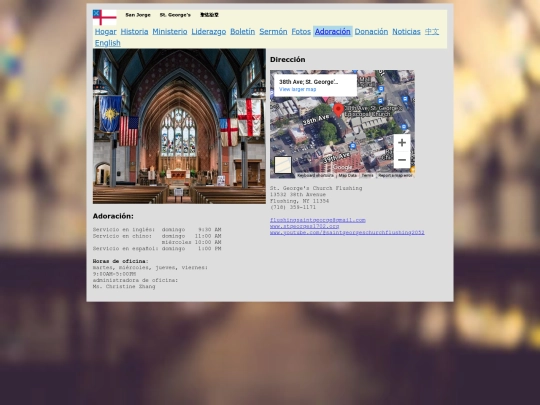Click the Episcopal flag logo in the header
This screenshot has width=540, height=405.
click(x=105, y=18)
